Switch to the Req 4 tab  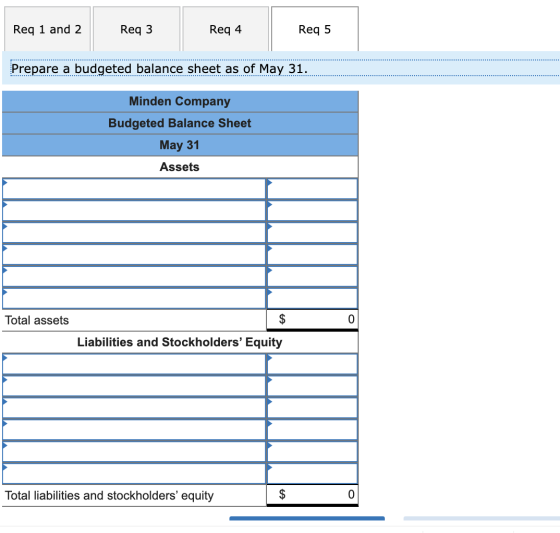[x=225, y=29]
